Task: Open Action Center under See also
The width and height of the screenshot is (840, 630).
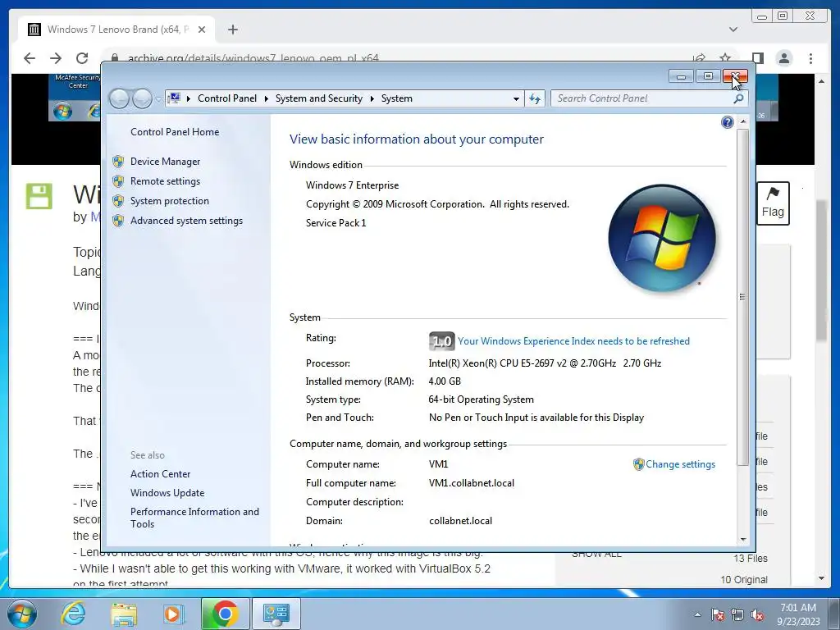Action: (x=160, y=474)
